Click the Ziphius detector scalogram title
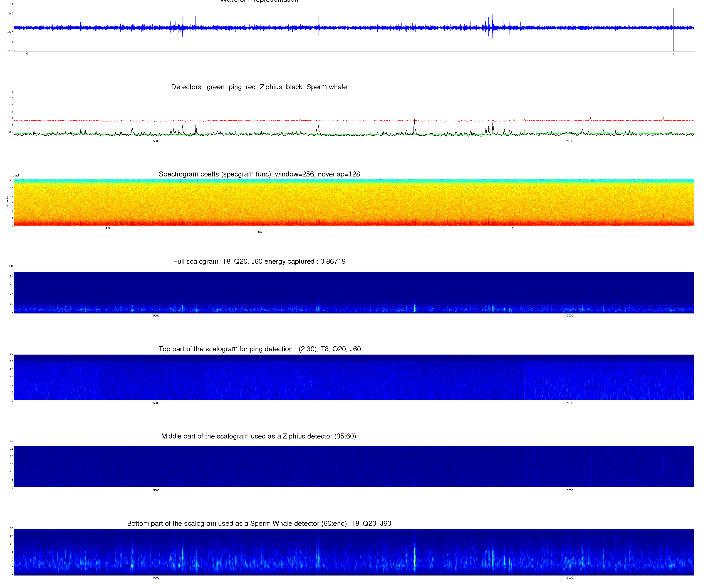 pyautogui.click(x=258, y=436)
